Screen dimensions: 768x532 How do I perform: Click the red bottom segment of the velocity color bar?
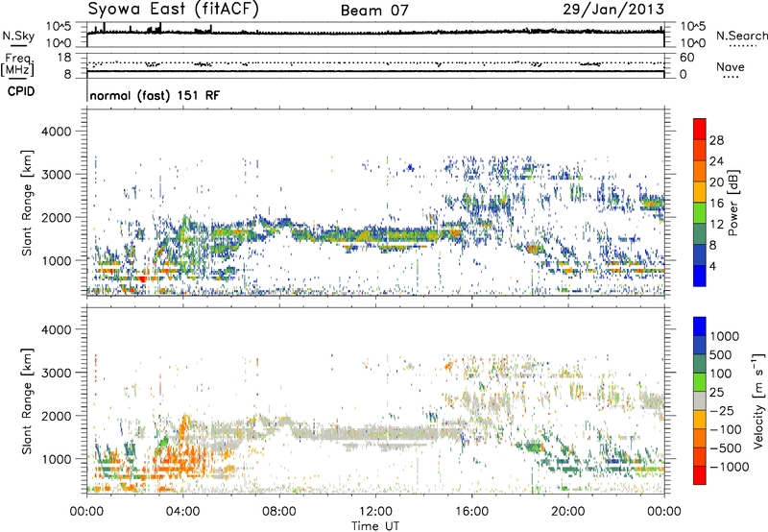pos(700,475)
